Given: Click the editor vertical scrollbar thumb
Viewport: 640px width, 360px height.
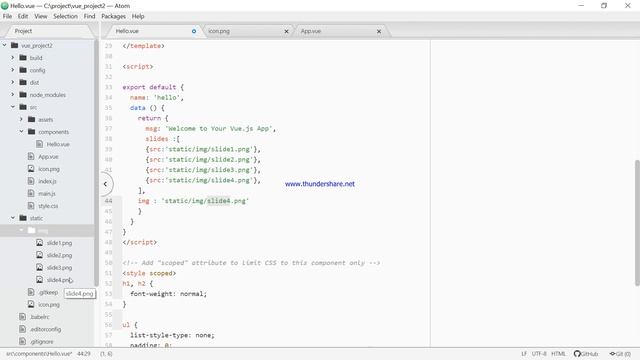Looking at the screenshot, I should [637, 223].
